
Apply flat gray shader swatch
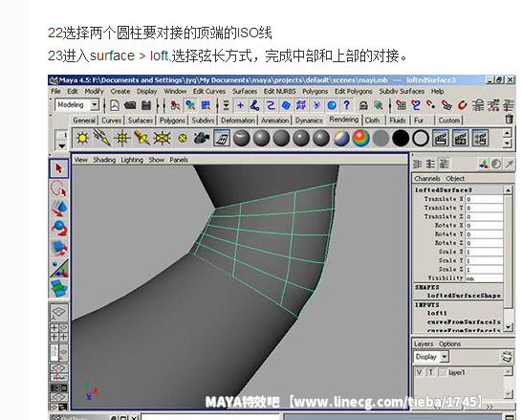click(381, 138)
